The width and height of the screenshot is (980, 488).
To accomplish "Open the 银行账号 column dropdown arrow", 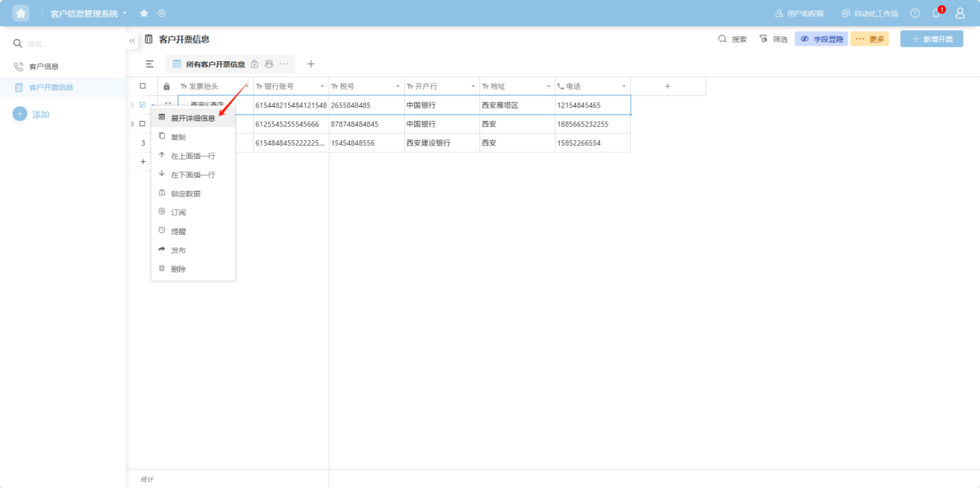I will coord(322,86).
